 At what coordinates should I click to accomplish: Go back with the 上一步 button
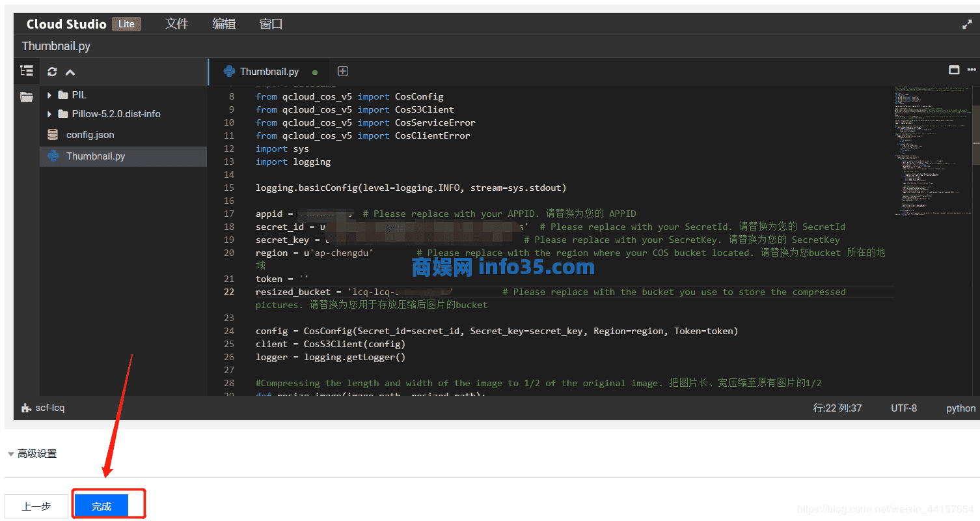pos(36,506)
